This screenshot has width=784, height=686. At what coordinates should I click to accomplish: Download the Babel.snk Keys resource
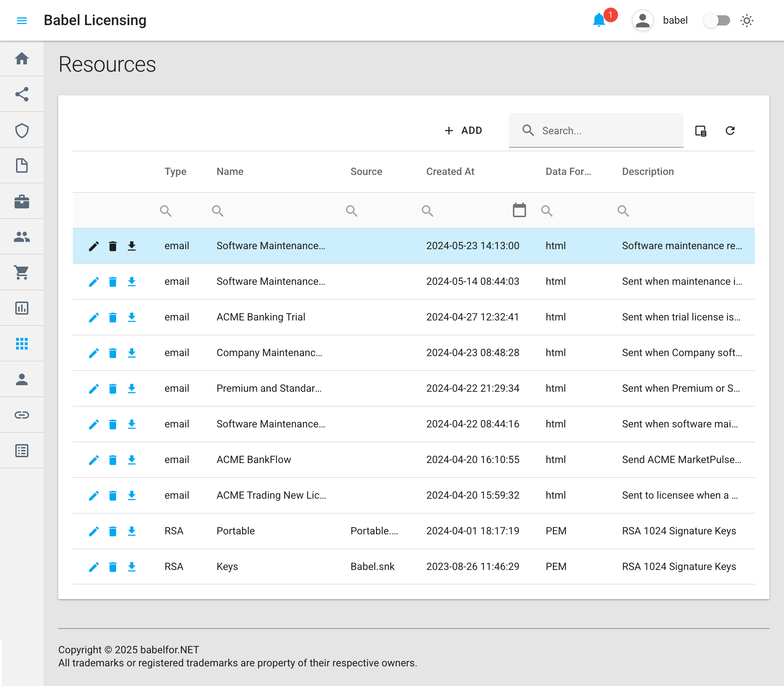point(131,567)
